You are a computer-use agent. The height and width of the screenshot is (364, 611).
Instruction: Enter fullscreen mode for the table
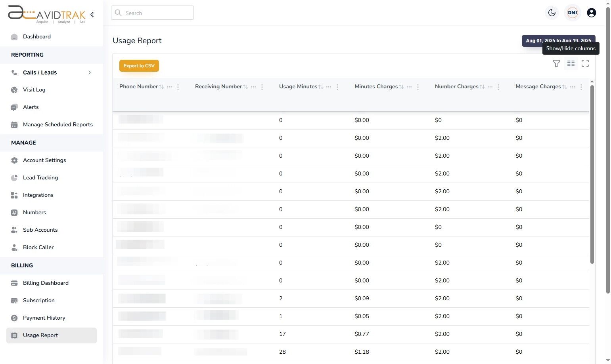click(x=585, y=63)
